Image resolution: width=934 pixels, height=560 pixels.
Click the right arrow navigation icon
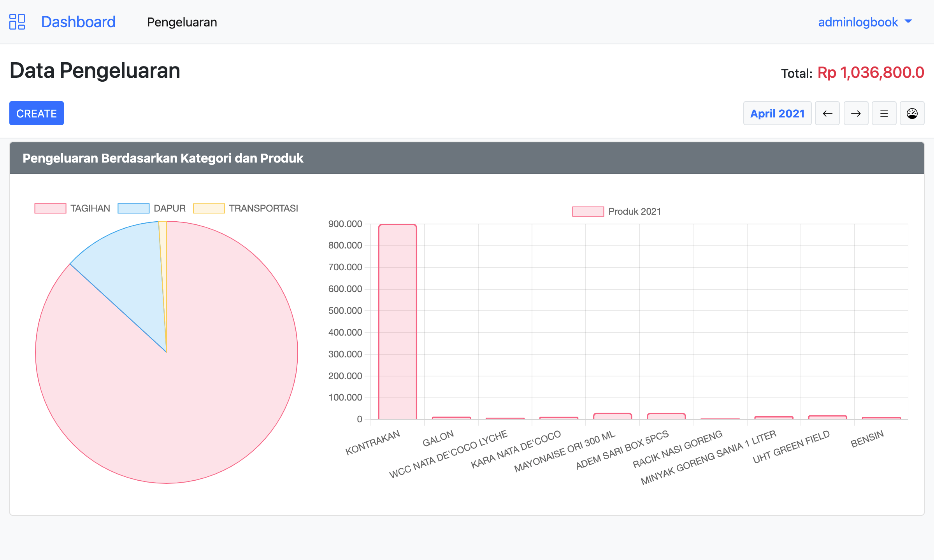[856, 113]
